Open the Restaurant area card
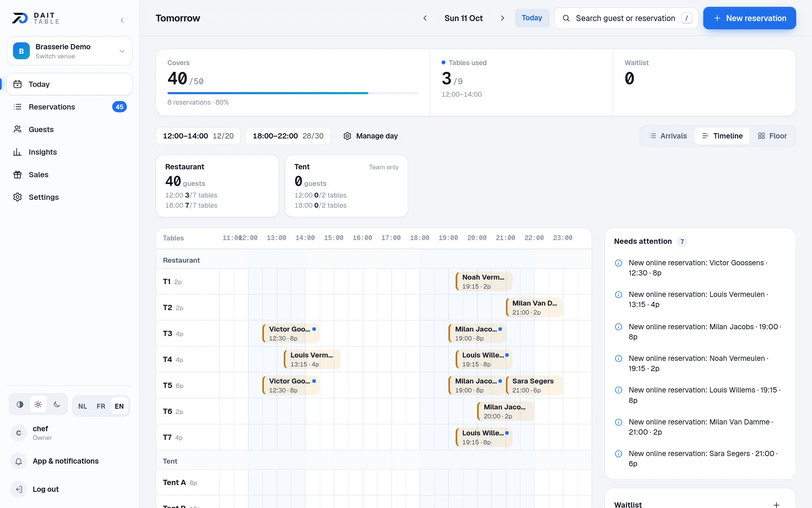Screen dimensions: 812x508 (217, 186)
